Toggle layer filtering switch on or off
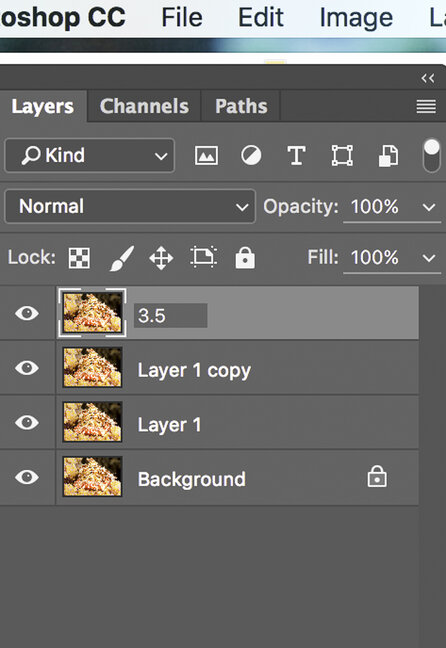 point(432,155)
